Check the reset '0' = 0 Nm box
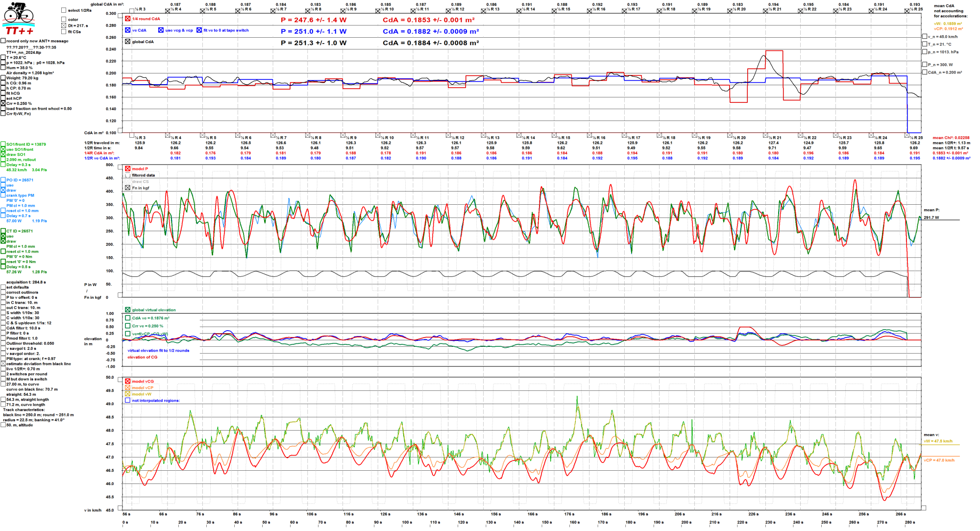980x531 pixels. [3, 262]
